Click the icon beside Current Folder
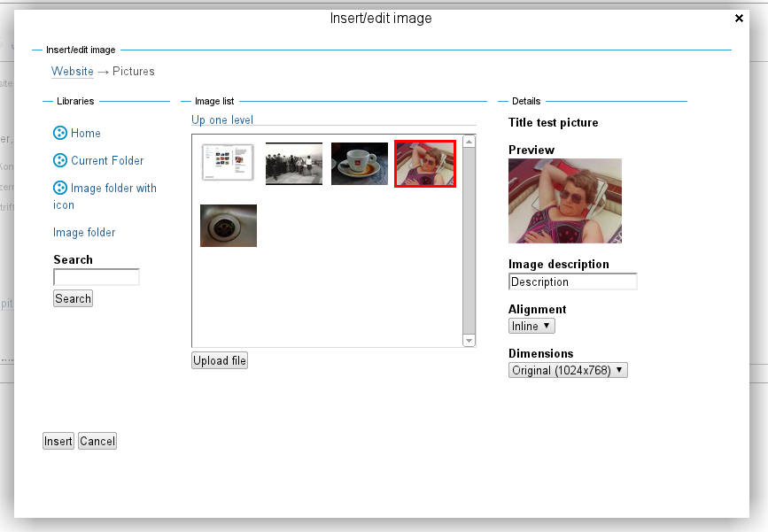 coord(60,160)
